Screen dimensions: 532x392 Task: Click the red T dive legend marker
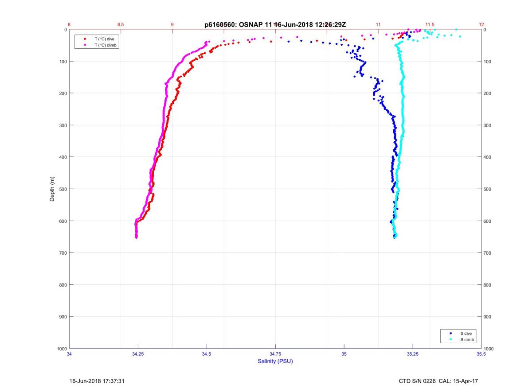[x=85, y=39]
